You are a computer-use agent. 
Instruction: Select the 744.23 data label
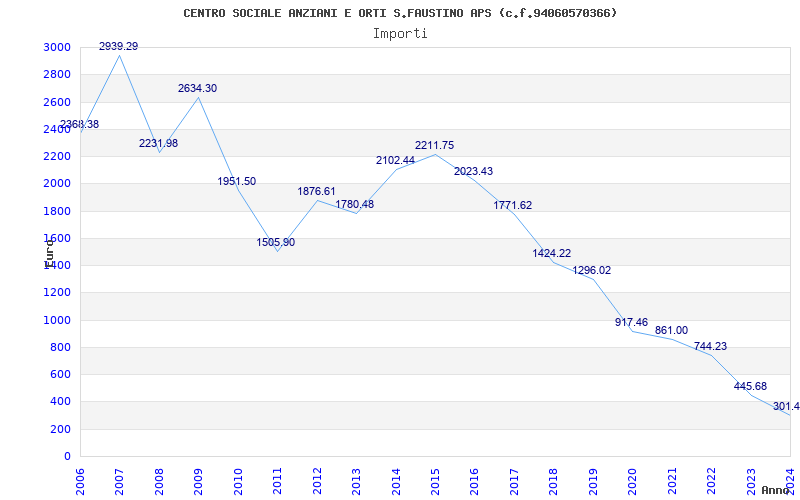click(710, 346)
